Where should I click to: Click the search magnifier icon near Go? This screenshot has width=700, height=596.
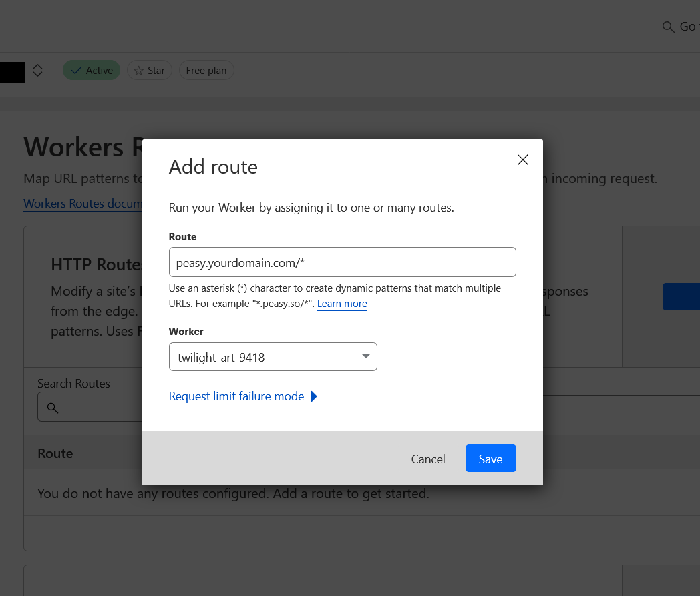pos(668,27)
